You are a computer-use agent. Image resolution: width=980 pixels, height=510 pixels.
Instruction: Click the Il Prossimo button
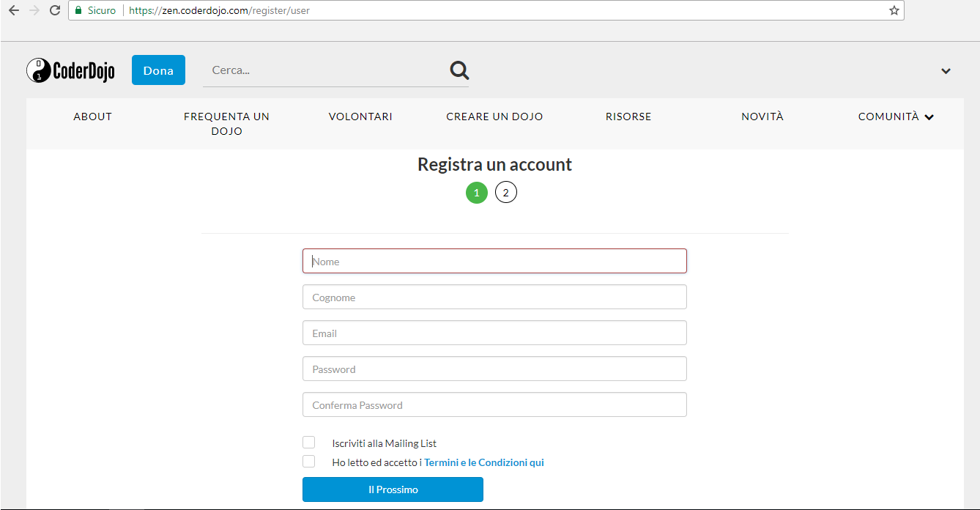393,489
